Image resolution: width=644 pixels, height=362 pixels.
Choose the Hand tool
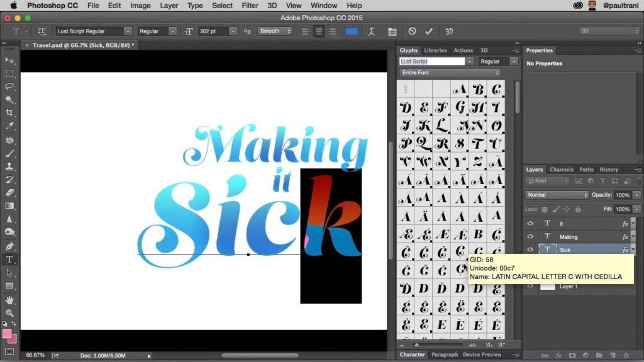[x=10, y=300]
